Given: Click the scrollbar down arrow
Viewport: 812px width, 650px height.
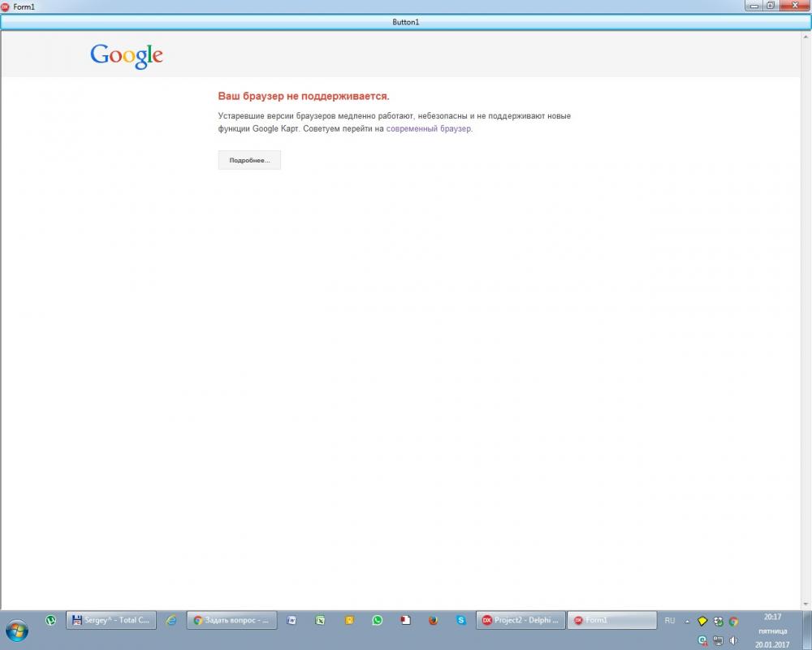Looking at the screenshot, I should [x=806, y=604].
